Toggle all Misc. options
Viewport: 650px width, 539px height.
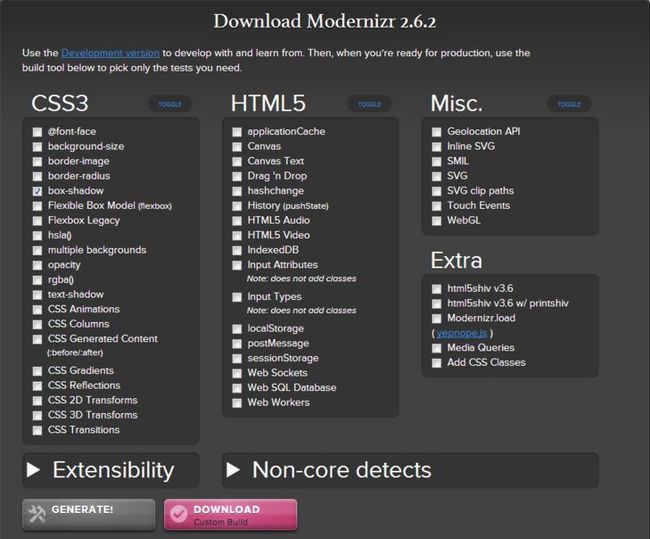click(569, 104)
